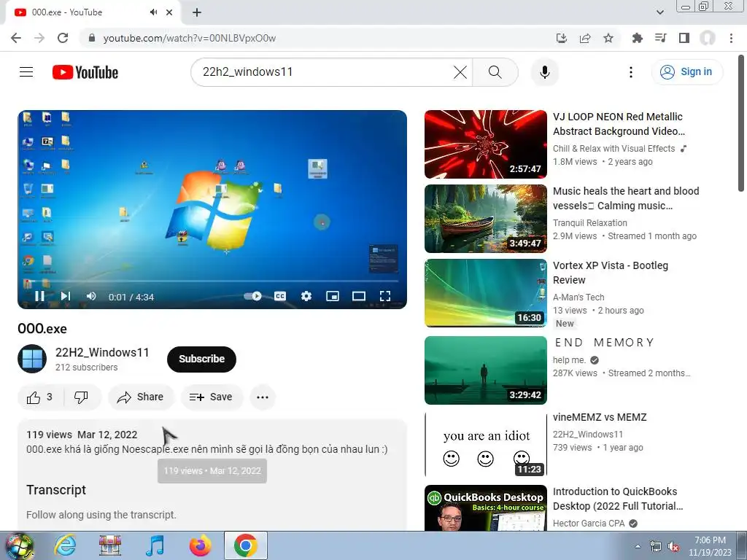
Task: Click the browser forward arrow
Action: [39, 38]
